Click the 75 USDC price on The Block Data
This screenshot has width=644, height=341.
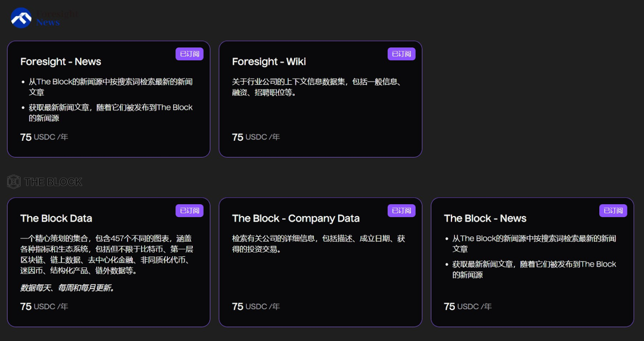[x=44, y=307]
